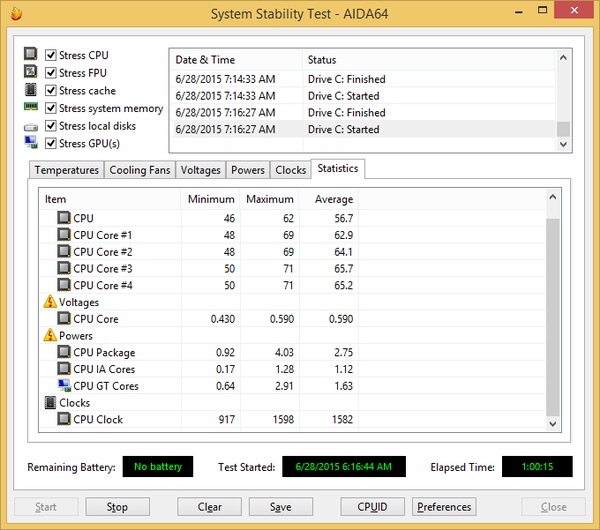Image resolution: width=600 pixels, height=530 pixels.
Task: Open the Cooling Fans tab
Action: click(x=140, y=170)
